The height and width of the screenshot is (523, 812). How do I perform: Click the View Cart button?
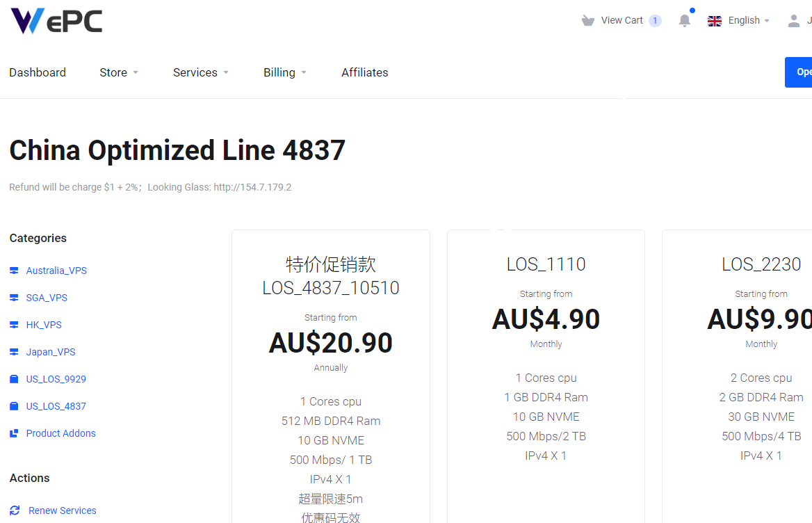622,20
